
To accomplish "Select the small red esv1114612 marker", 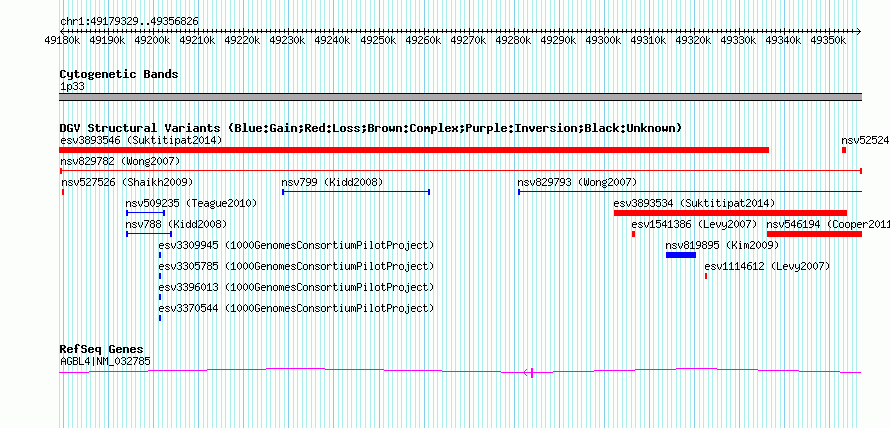I will [706, 276].
